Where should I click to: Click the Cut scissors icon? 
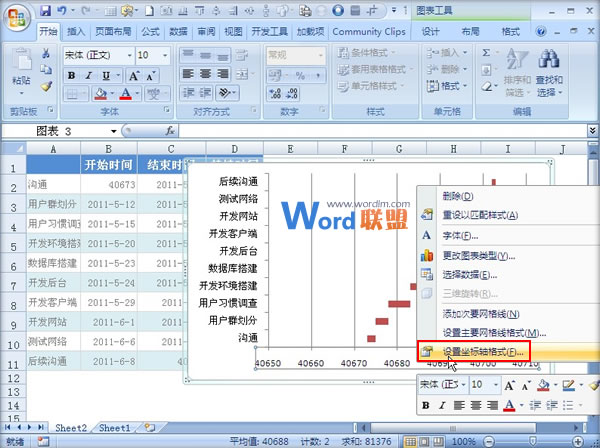click(46, 53)
